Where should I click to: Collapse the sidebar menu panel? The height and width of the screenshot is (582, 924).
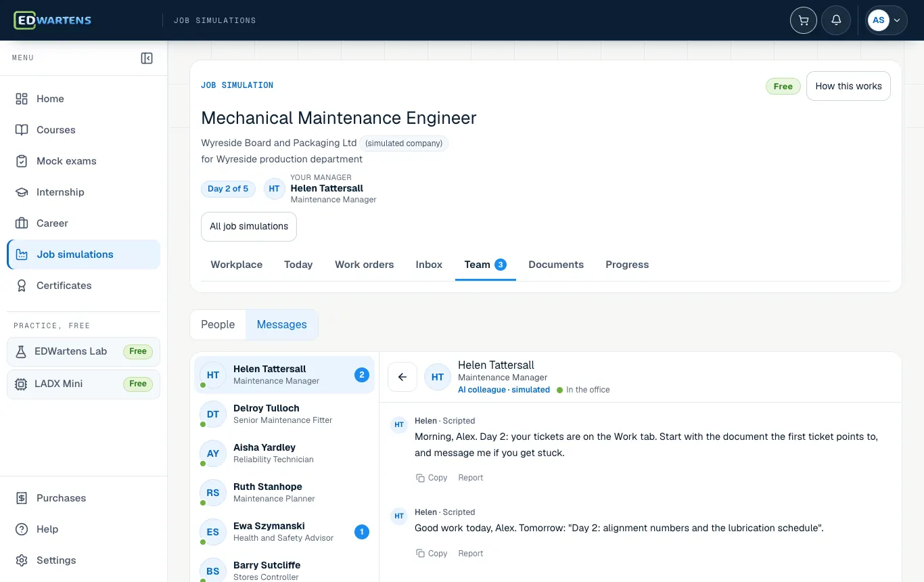(x=147, y=58)
